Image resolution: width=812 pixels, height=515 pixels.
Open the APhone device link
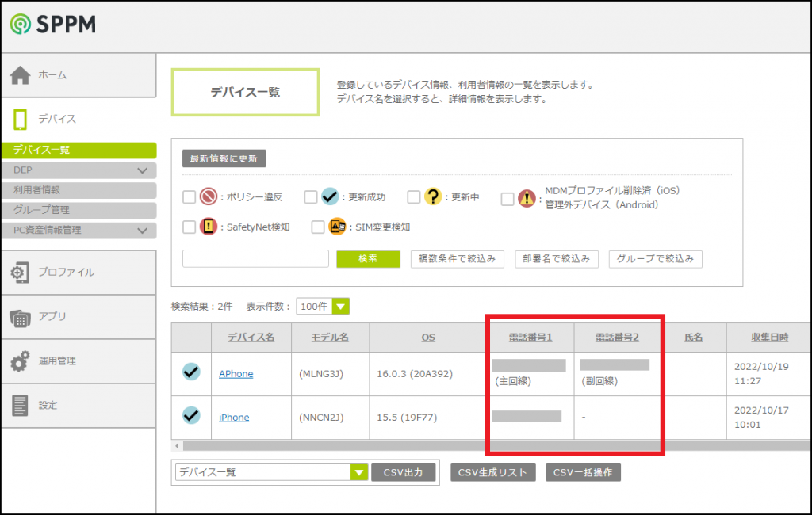coord(236,374)
